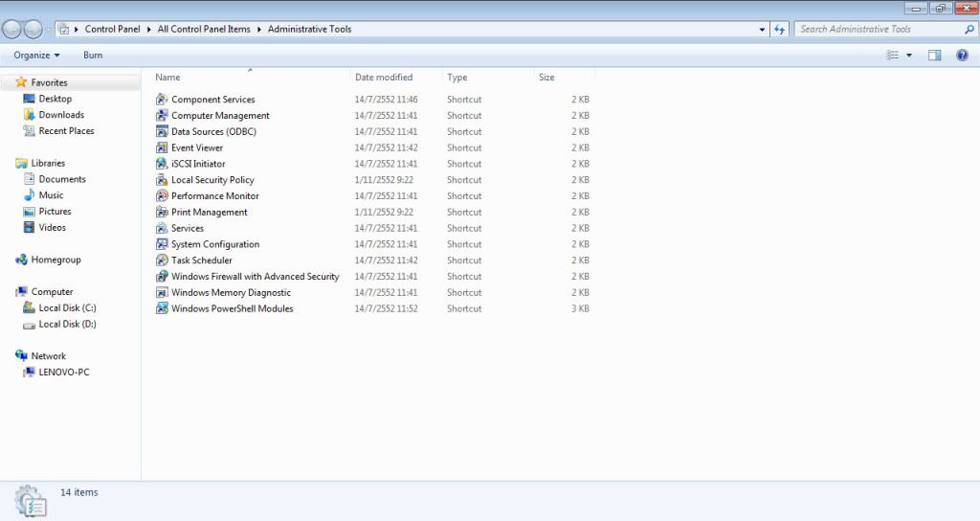This screenshot has height=521, width=980.
Task: Select the Event Viewer shortcut icon
Action: click(162, 147)
